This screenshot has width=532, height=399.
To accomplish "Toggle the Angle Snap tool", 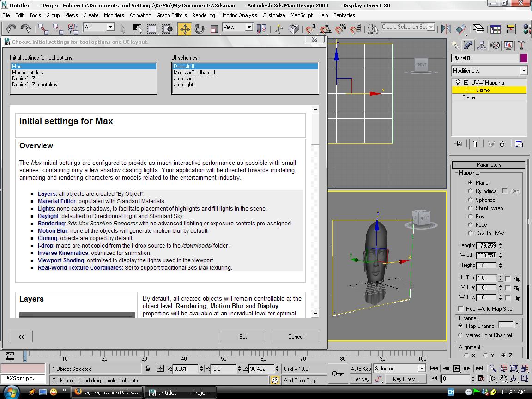I will coord(326,29).
